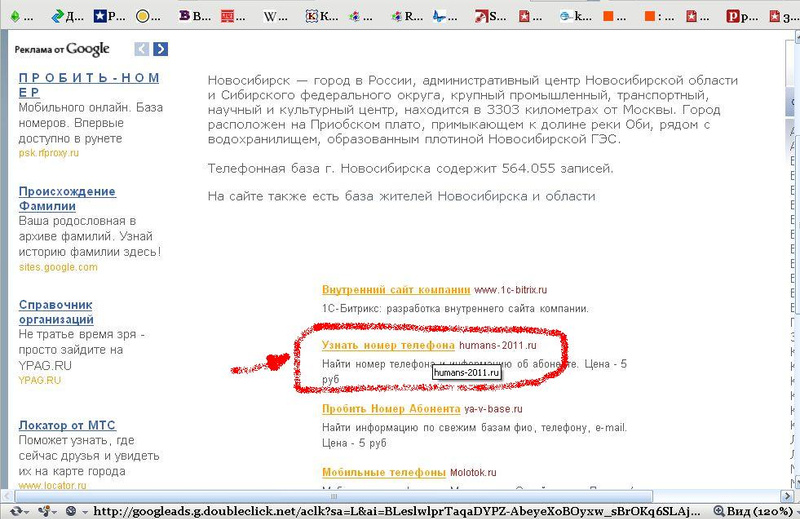Open the Пробить Номер Абонента link

tap(391, 409)
